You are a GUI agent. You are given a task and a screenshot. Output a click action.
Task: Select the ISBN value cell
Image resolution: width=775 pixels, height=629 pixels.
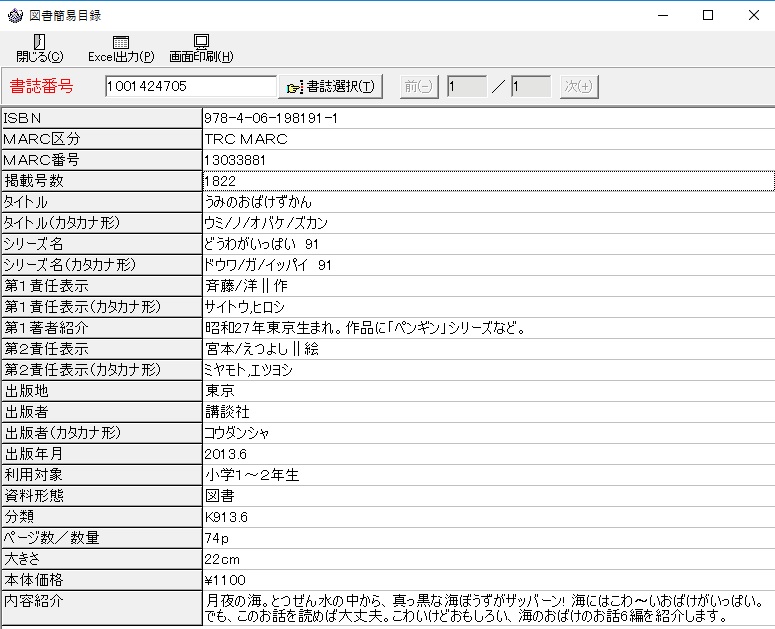tap(487, 118)
